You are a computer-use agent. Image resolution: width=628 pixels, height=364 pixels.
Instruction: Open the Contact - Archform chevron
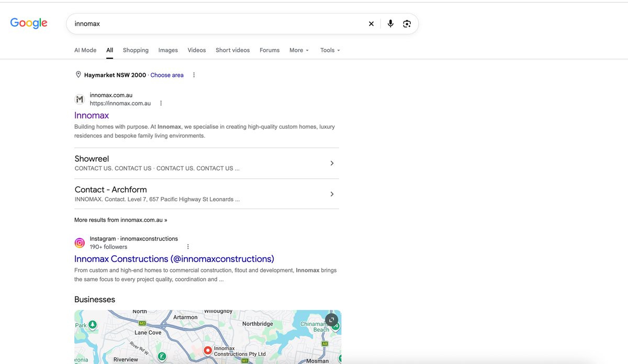click(x=332, y=194)
